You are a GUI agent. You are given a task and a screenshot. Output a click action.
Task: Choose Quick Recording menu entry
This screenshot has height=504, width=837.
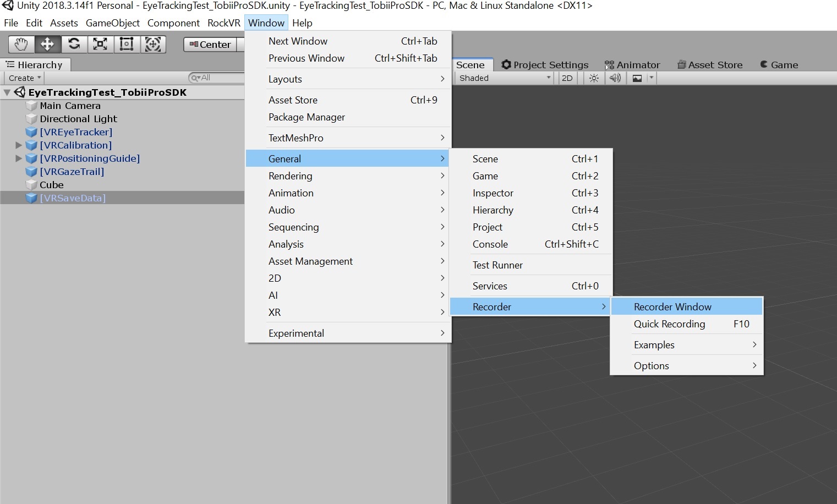(687, 324)
